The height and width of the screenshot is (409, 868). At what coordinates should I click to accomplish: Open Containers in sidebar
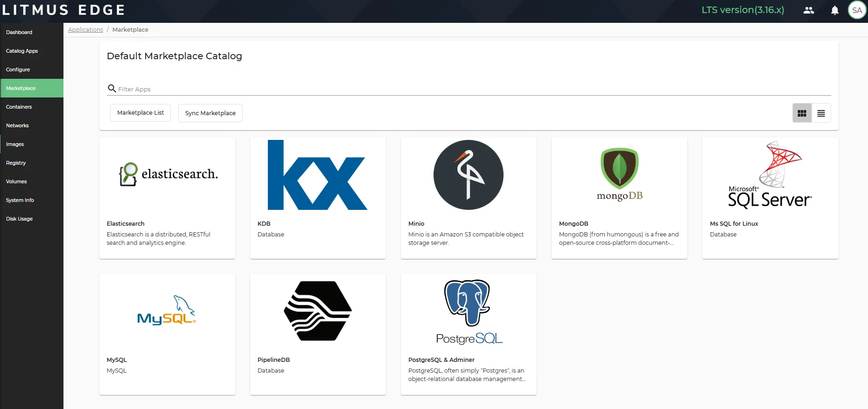pyautogui.click(x=32, y=107)
